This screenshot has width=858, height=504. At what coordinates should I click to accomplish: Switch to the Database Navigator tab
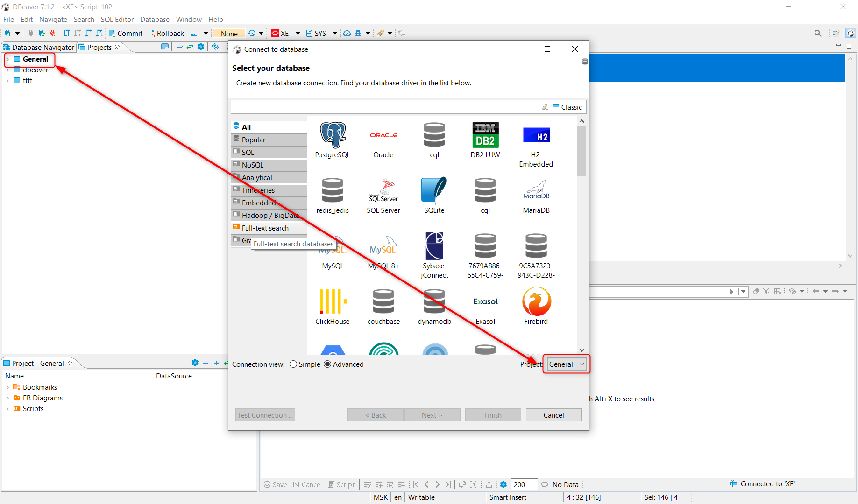point(42,47)
